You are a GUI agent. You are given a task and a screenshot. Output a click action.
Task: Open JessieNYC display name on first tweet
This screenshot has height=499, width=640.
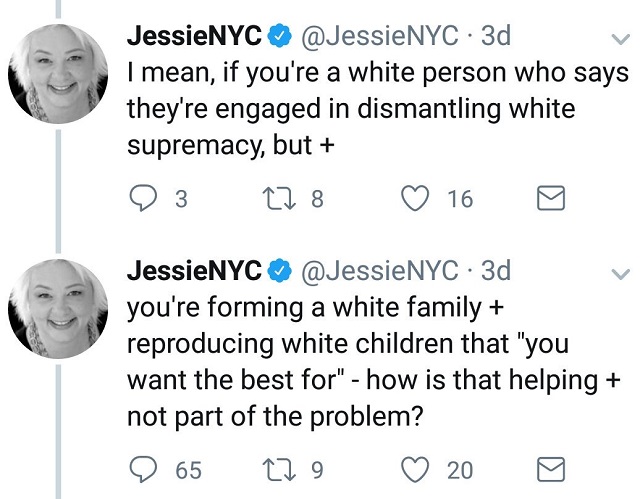194,36
